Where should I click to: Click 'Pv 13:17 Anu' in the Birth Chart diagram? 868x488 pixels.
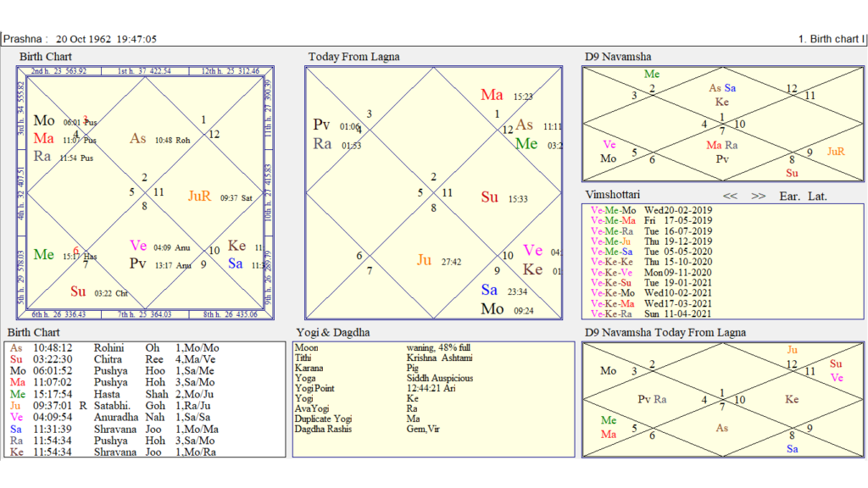pyautogui.click(x=160, y=264)
